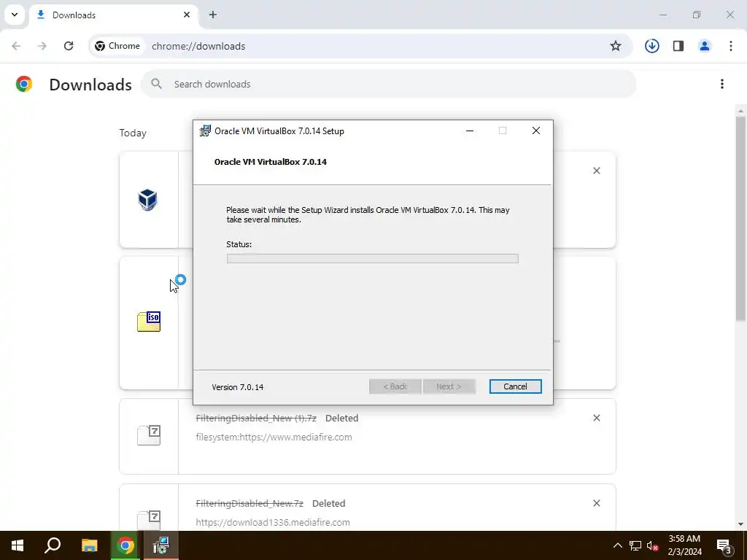The height and width of the screenshot is (560, 747).
Task: Open muted volume tray icon
Action: 653,545
